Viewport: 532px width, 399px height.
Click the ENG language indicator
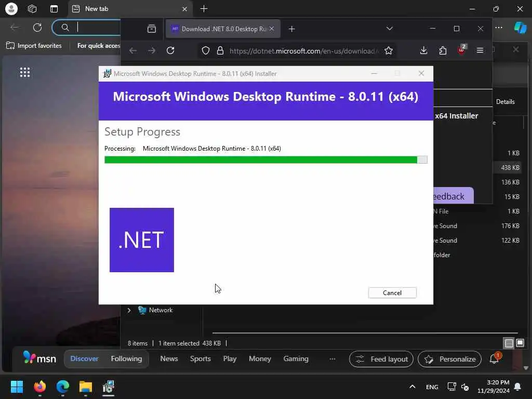(432, 387)
